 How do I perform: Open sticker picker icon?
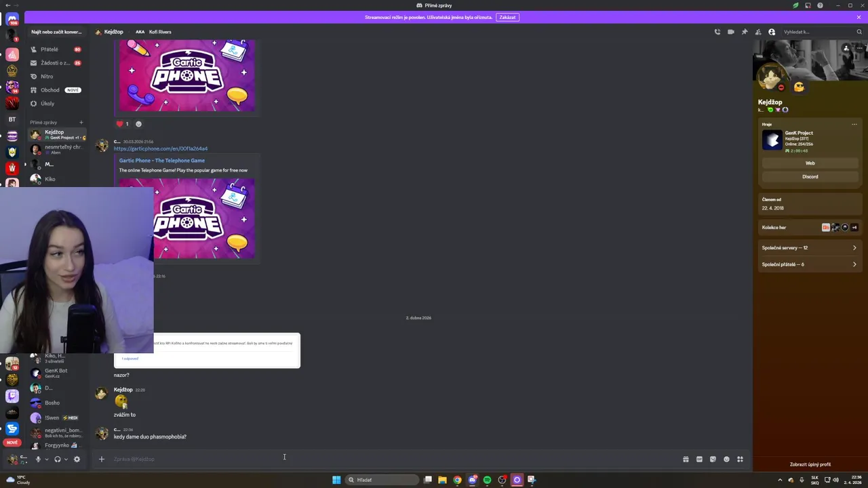713,459
